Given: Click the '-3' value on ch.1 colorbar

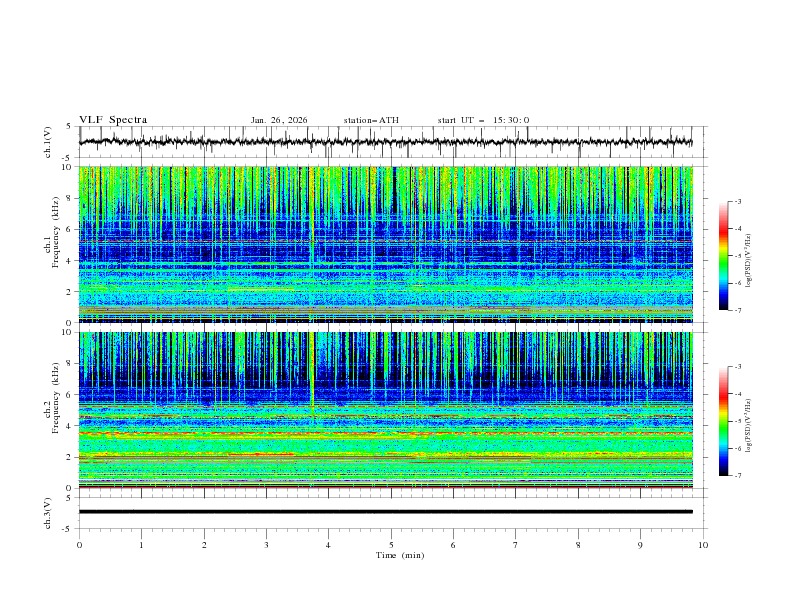Looking at the screenshot, I should point(737,201).
